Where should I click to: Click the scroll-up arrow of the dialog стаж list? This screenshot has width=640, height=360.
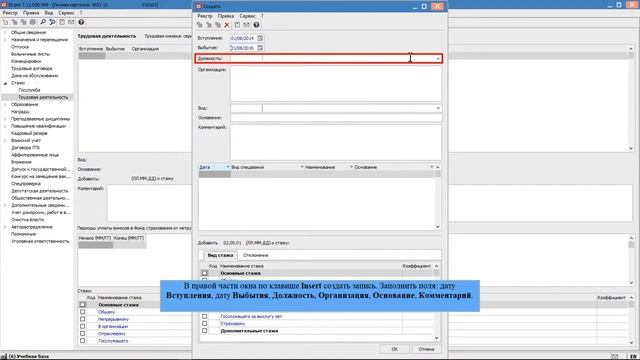click(x=436, y=266)
